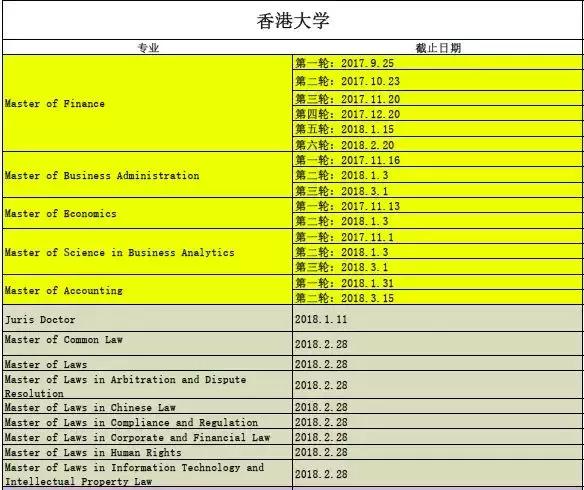Click the 2018.1.11 deadline cell
Screen dimensions: 584x490
coord(438,318)
